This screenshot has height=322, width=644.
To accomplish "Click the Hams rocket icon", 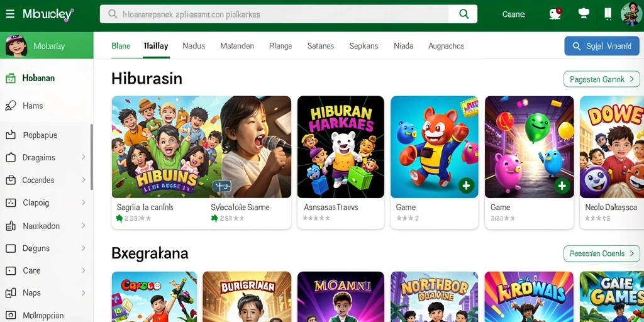I will 10,106.
